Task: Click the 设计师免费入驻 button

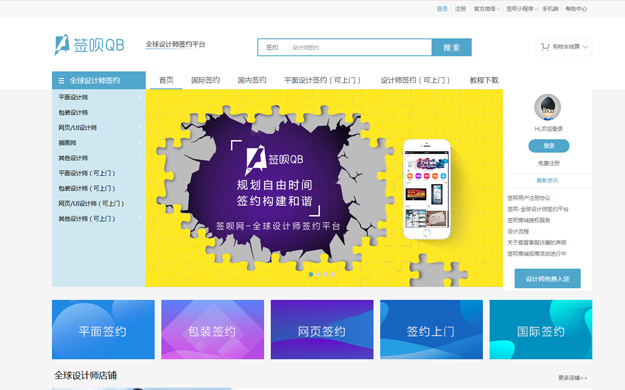Action: click(x=547, y=279)
